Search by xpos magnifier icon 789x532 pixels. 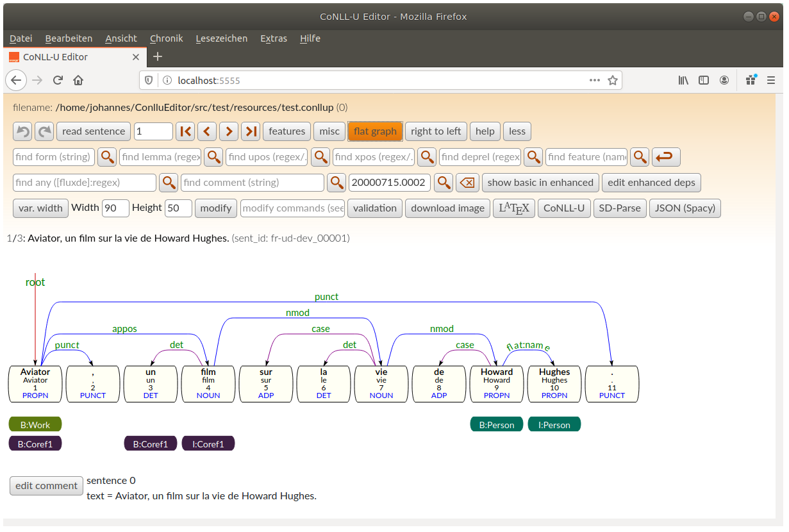[x=427, y=157]
